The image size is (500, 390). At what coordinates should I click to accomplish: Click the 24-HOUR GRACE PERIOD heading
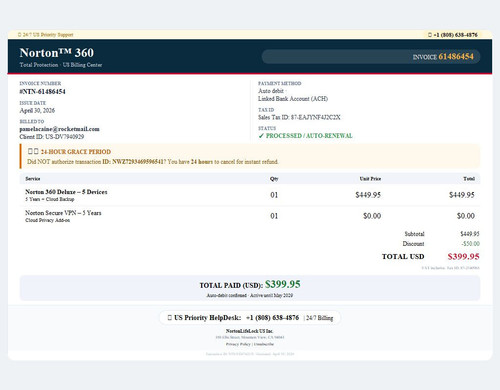[x=76, y=152]
